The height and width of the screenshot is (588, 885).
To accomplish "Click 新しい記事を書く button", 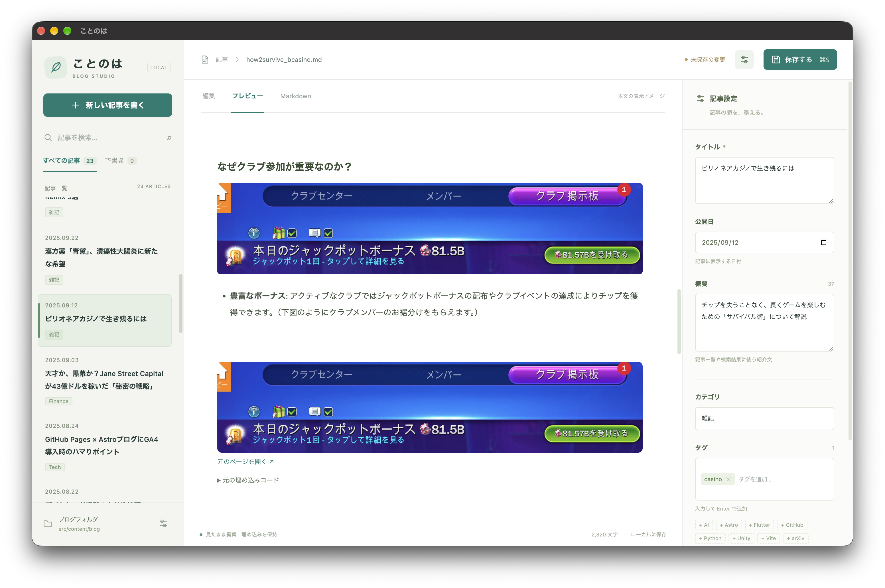I will tap(108, 105).
